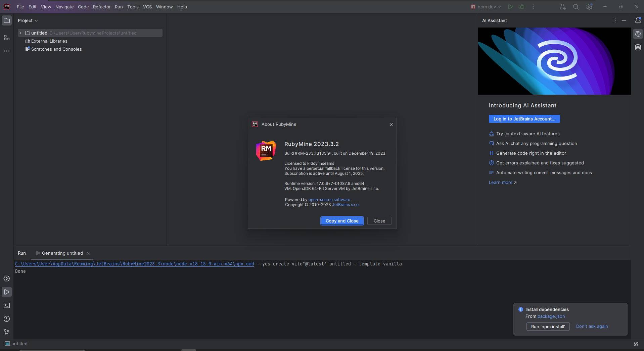Open the npm dev run configuration dropdown

(x=486, y=7)
